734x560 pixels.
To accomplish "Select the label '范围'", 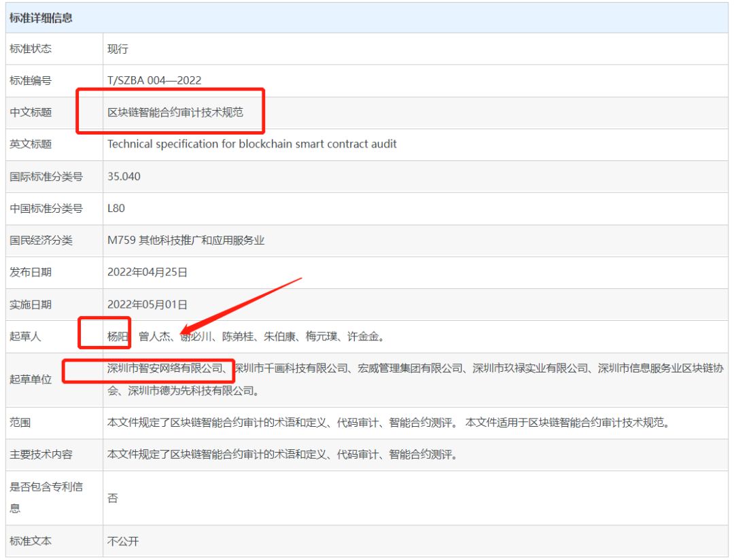I will (20, 423).
